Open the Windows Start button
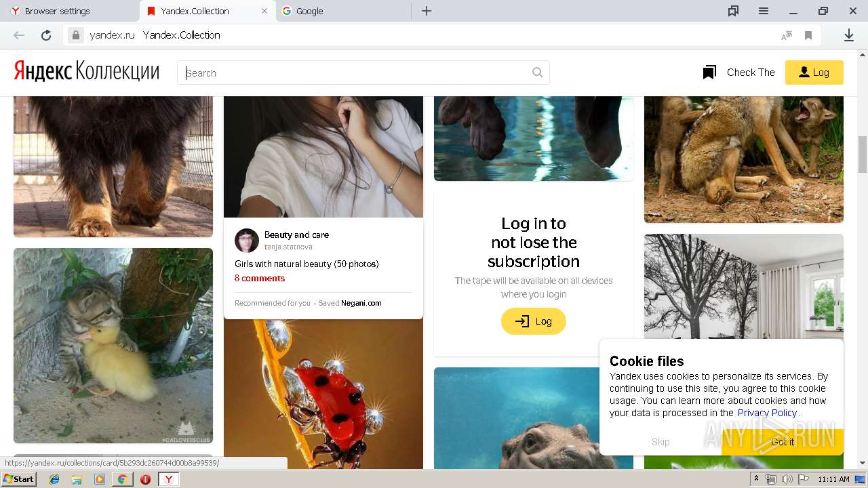 click(x=19, y=479)
